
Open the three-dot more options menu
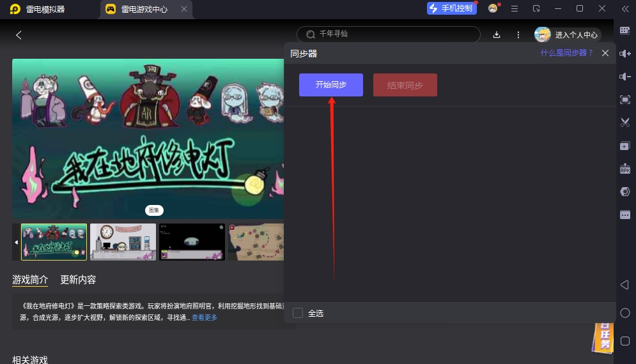click(x=518, y=35)
